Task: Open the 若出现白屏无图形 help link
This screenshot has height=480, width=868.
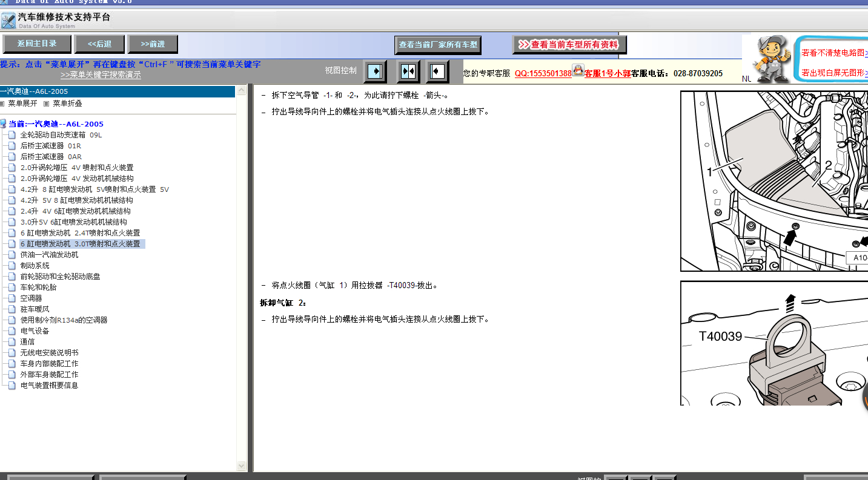Action: [x=835, y=73]
